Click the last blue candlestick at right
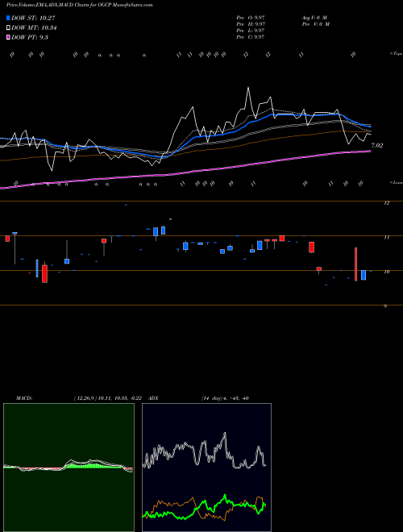403x532 pixels. pos(364,275)
